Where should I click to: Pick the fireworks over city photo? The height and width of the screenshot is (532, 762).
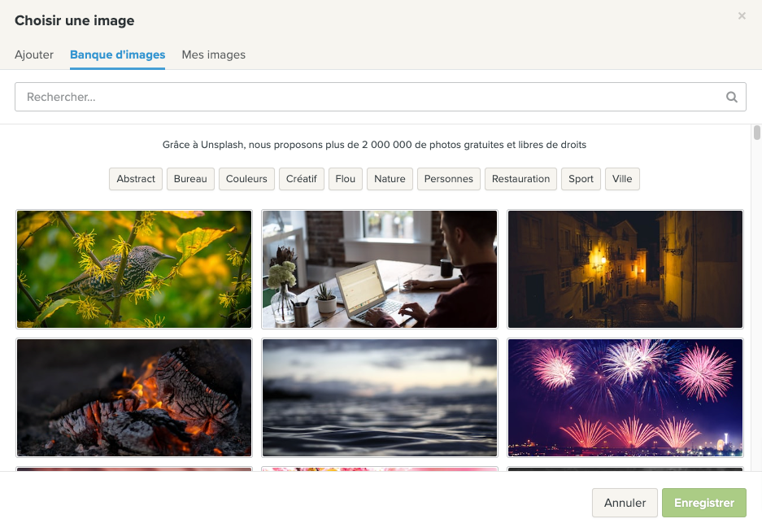625,397
